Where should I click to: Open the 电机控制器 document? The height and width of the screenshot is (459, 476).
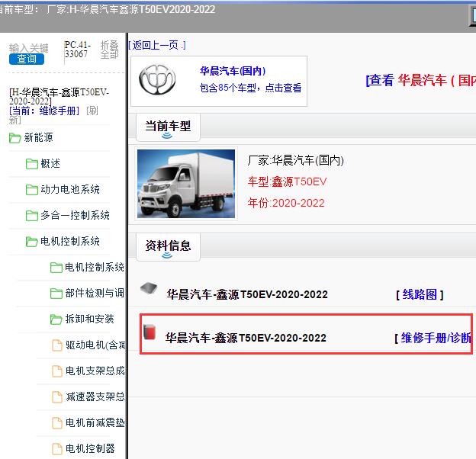pyautogui.click(x=90, y=448)
